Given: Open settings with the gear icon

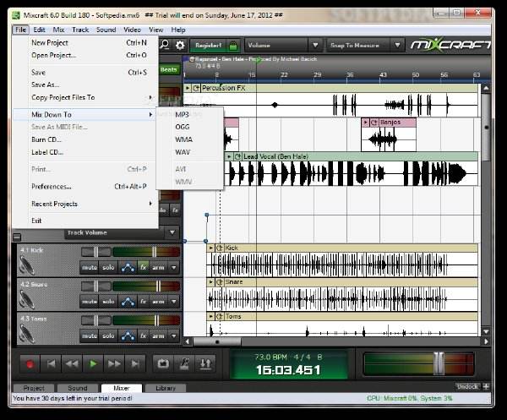Looking at the screenshot, I should (180, 46).
